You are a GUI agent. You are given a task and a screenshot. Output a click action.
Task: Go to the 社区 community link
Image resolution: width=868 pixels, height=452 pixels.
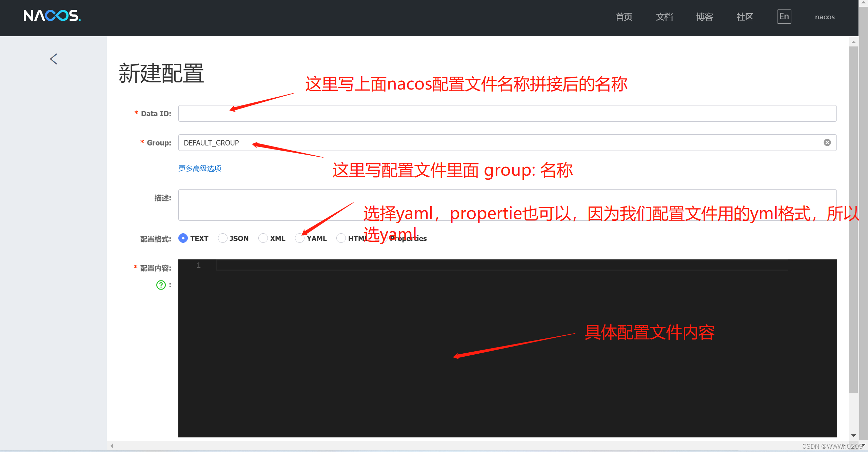745,17
